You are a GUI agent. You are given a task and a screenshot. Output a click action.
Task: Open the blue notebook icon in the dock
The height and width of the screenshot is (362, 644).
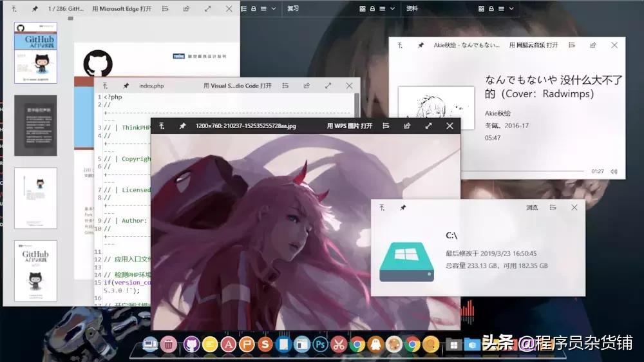[x=283, y=345]
